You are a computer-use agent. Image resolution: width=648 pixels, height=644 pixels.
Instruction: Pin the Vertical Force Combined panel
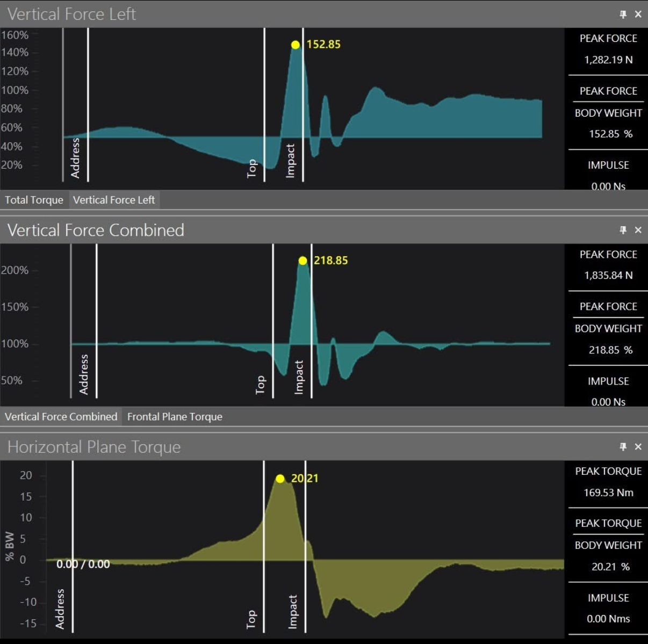(623, 230)
